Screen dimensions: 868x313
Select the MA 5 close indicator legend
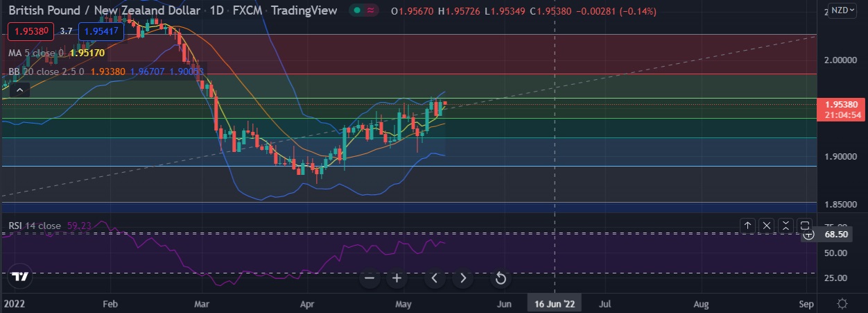tap(35, 53)
